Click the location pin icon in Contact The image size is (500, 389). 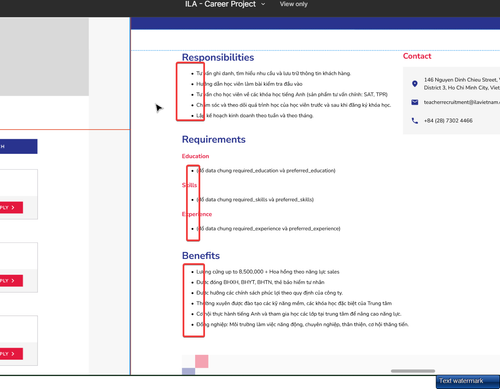point(415,84)
